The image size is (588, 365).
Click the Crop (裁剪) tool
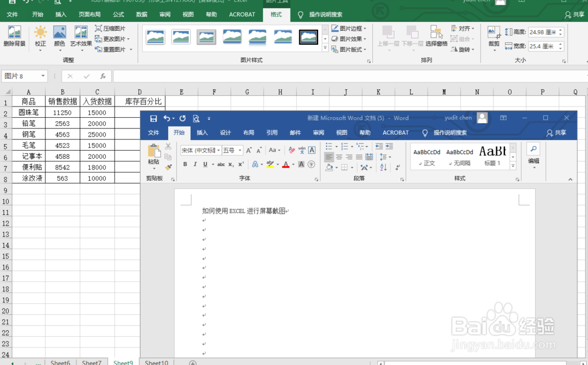click(494, 36)
